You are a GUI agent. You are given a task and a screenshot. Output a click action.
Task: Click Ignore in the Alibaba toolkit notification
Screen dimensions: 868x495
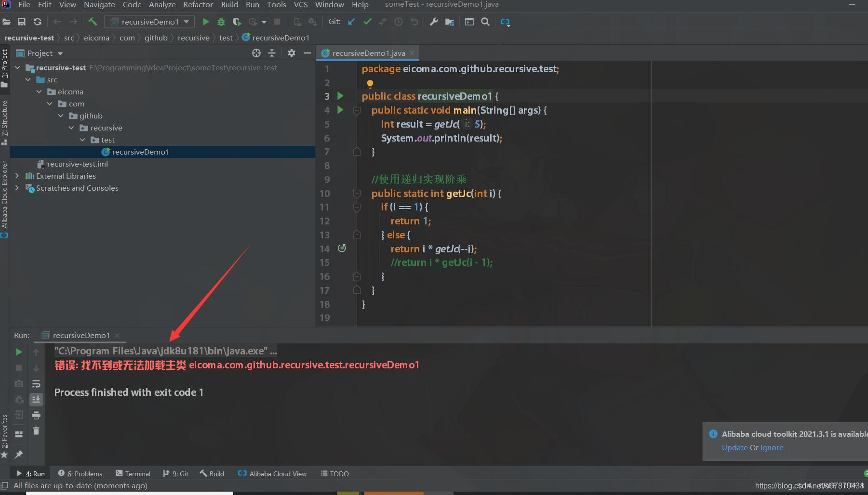tap(772, 448)
